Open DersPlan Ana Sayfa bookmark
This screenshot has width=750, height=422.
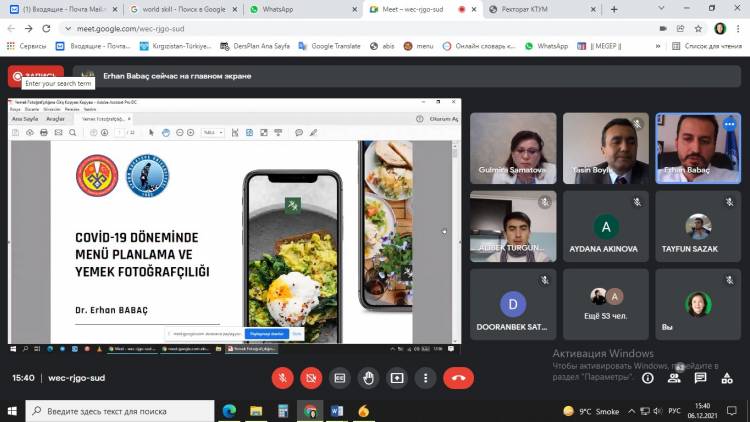[x=255, y=46]
